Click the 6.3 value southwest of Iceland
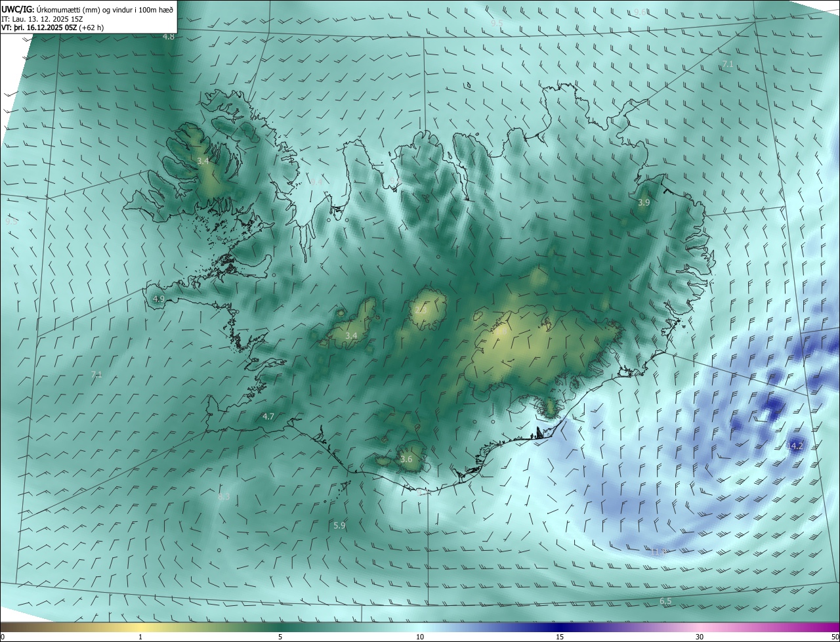Screen dimensions: 840x642 pos(224,497)
